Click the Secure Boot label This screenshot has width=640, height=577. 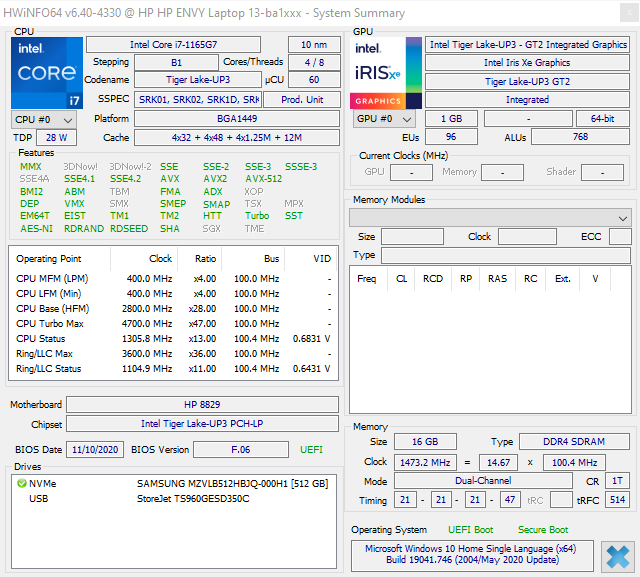(543, 530)
